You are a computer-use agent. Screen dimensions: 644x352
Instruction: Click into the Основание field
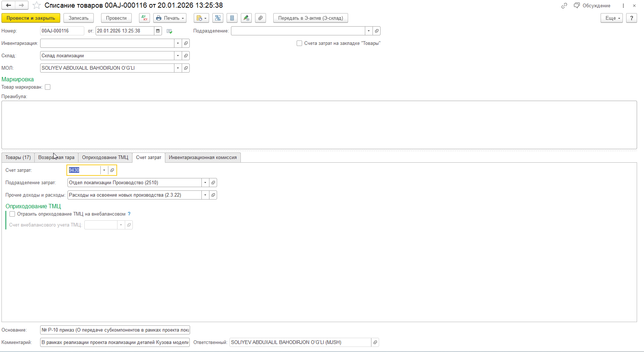click(115, 330)
